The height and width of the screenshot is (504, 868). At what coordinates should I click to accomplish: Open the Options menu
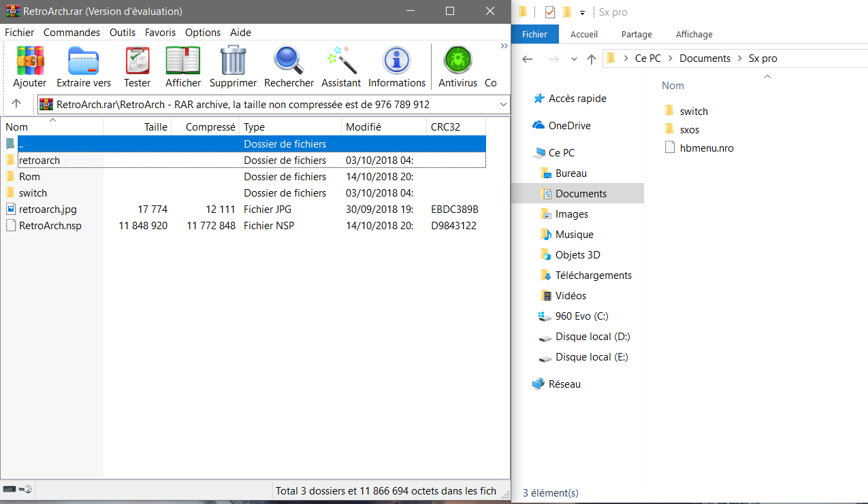click(203, 33)
